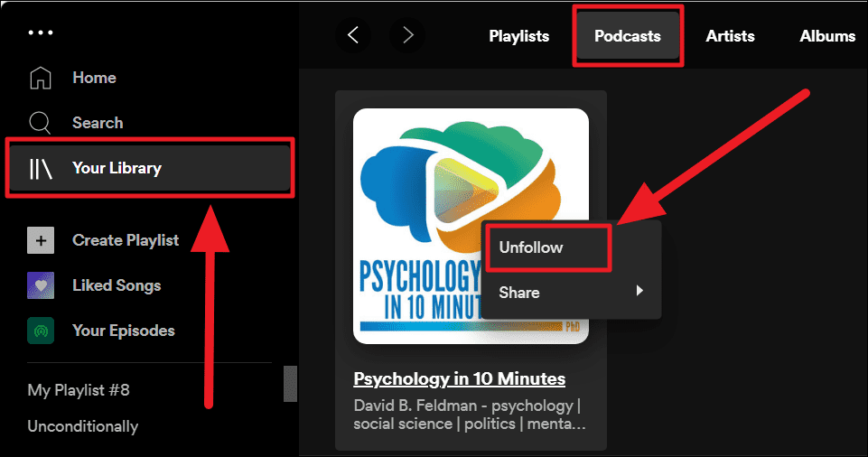Click the Create Playlist plus icon
The image size is (868, 457).
coord(41,240)
